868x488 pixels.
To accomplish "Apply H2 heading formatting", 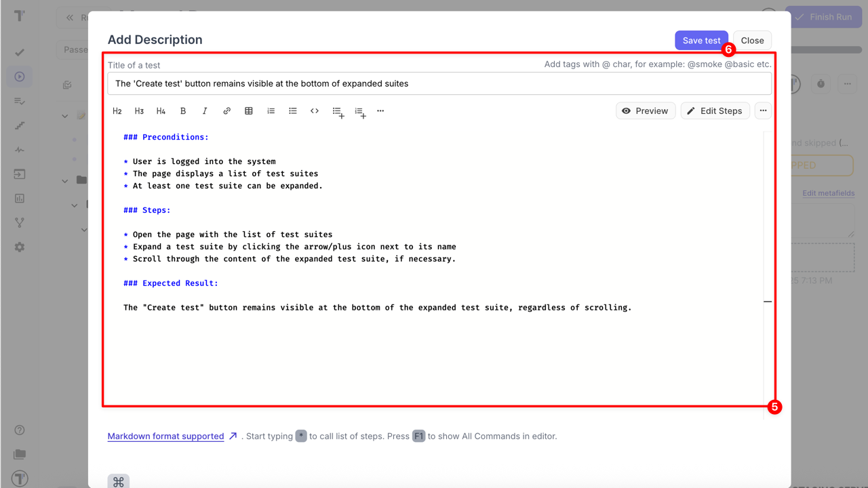I will pyautogui.click(x=117, y=111).
